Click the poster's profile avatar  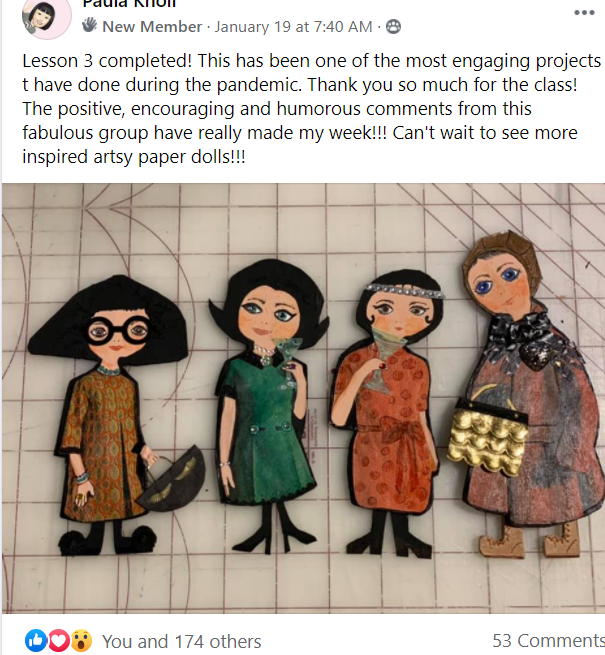coord(46,17)
